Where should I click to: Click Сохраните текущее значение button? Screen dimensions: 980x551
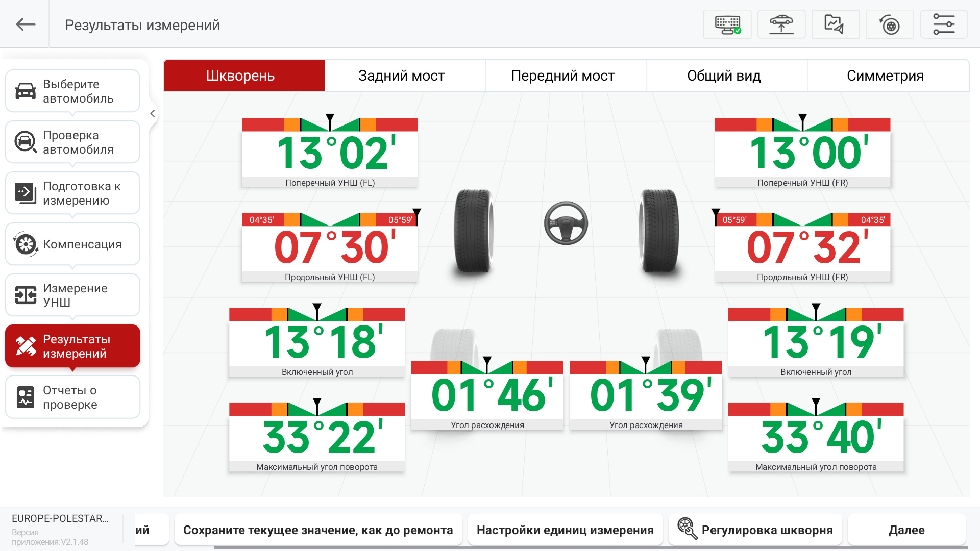pyautogui.click(x=317, y=530)
